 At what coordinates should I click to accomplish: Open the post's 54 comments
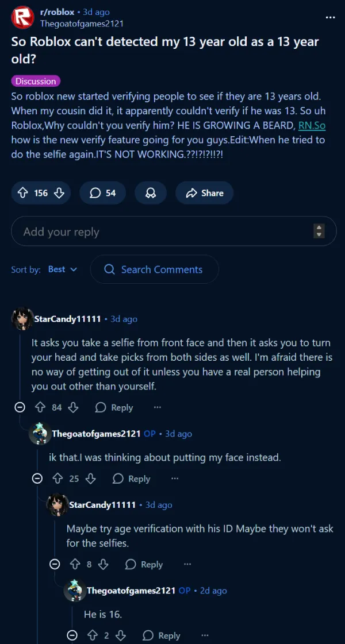[x=103, y=193]
